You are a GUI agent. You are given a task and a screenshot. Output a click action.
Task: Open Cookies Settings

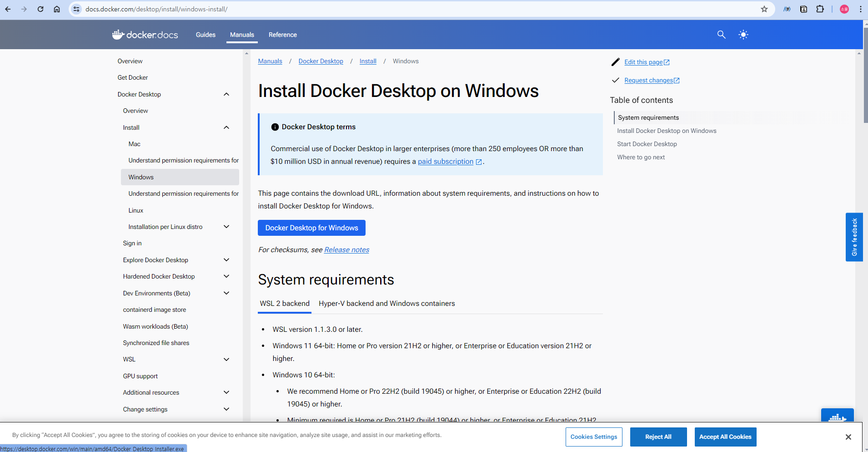pos(594,437)
